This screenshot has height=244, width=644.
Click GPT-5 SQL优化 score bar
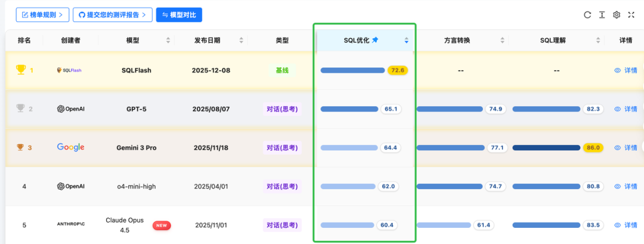349,109
